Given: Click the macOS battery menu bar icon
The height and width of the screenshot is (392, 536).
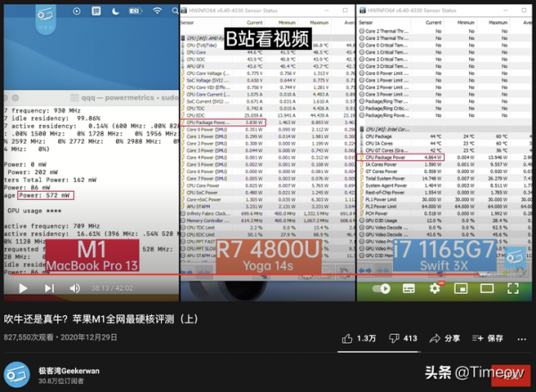Looking at the screenshot, I should [x=136, y=12].
